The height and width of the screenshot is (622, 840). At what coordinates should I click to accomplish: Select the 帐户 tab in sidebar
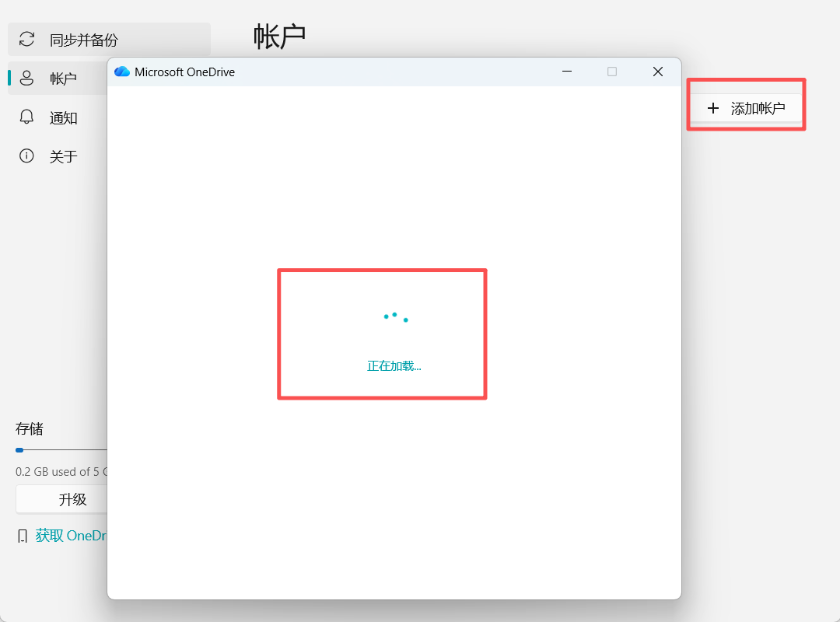tap(58, 79)
